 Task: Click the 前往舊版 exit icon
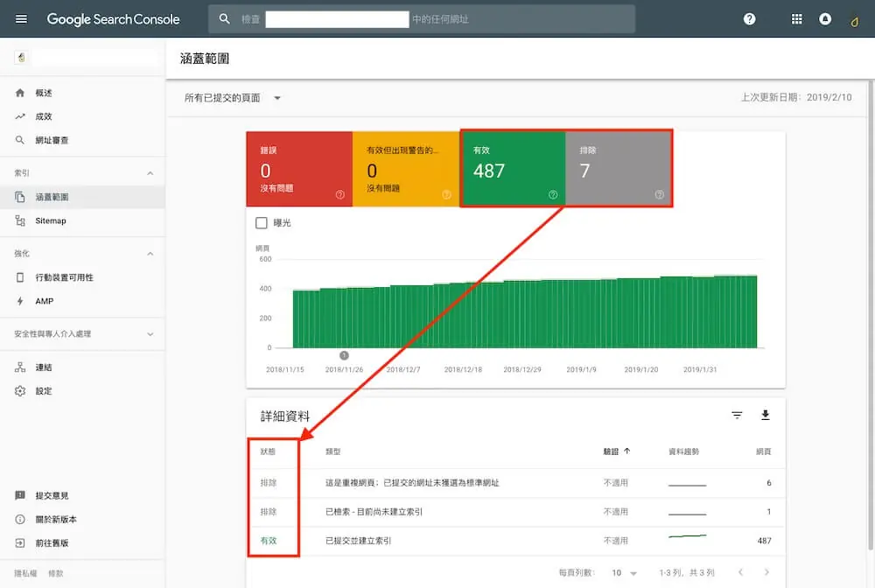coord(20,542)
